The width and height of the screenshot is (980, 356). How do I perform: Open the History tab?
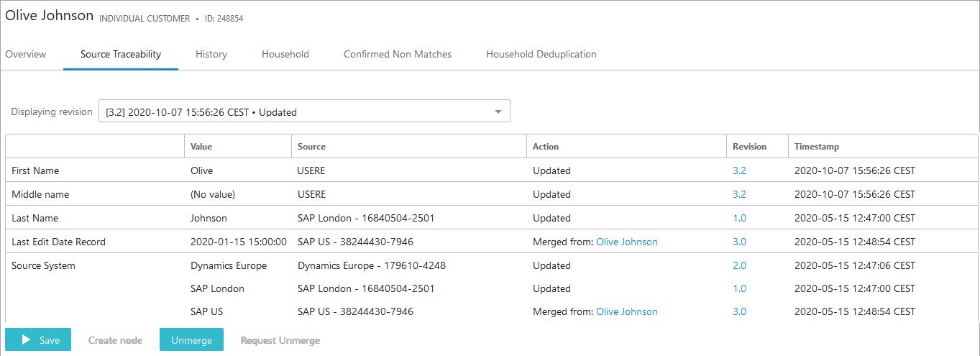(211, 54)
